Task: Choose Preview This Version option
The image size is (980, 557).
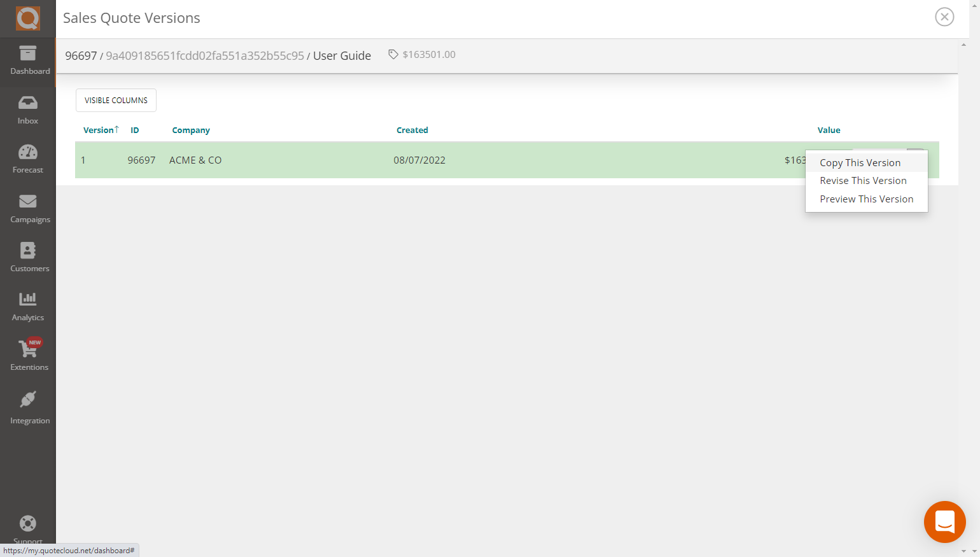Action: tap(866, 199)
